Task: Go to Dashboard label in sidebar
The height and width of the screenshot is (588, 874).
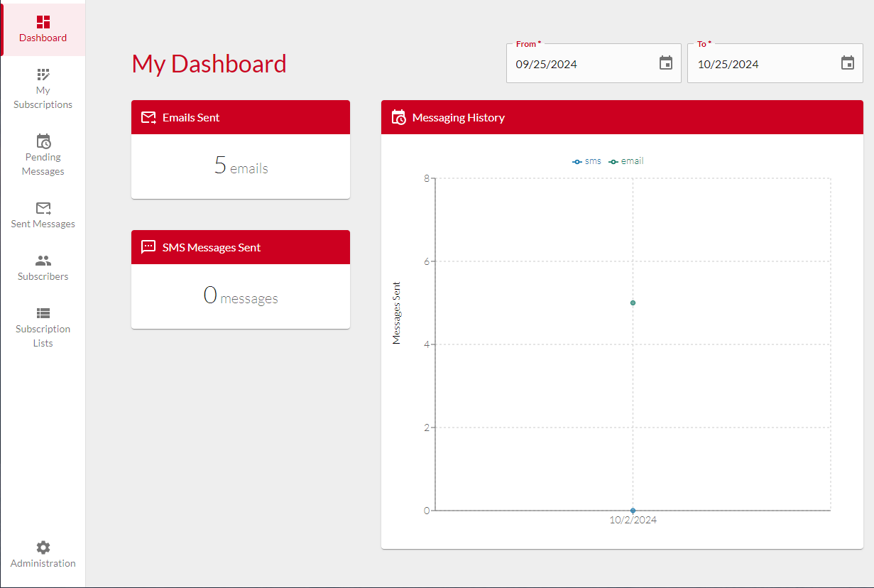Action: (x=43, y=38)
